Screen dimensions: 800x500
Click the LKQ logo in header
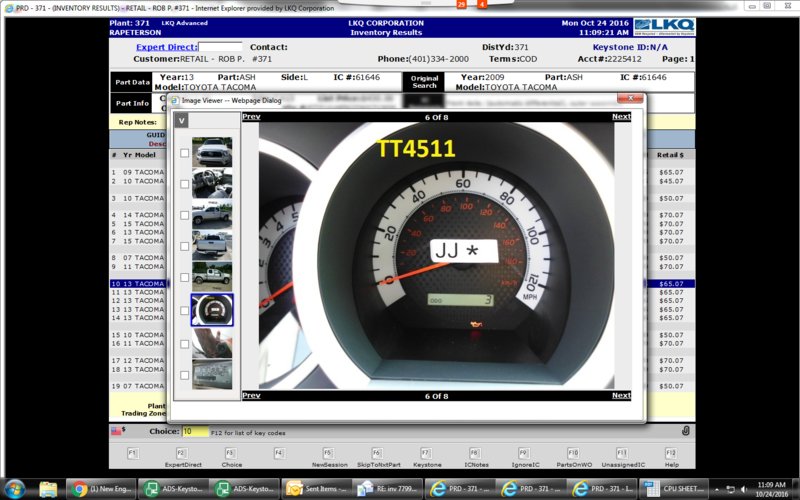point(664,27)
